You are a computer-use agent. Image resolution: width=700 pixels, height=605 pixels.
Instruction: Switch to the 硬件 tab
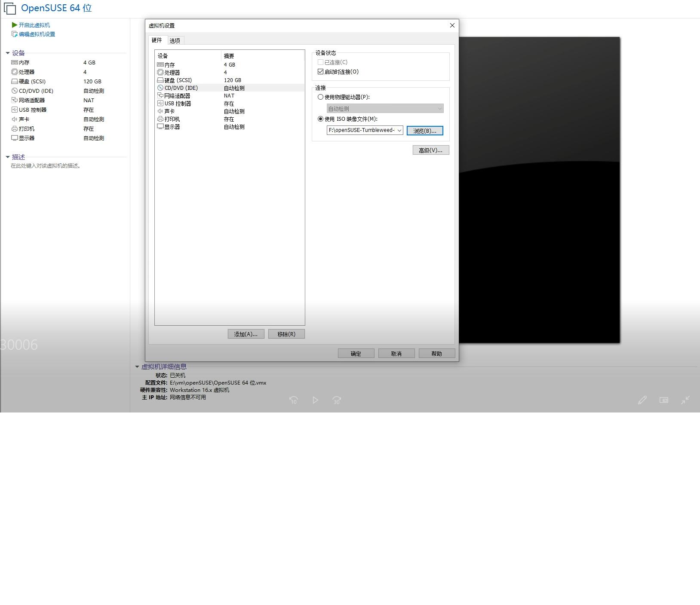coord(157,40)
